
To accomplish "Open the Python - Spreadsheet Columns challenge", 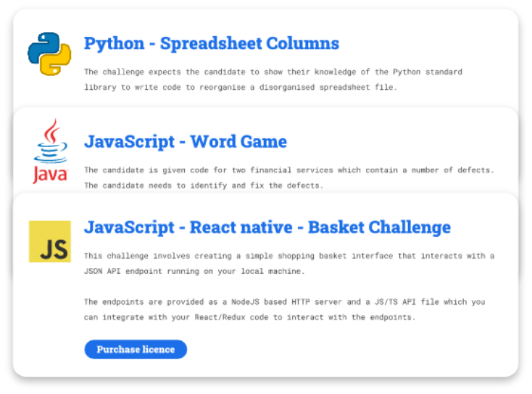I will (212, 43).
